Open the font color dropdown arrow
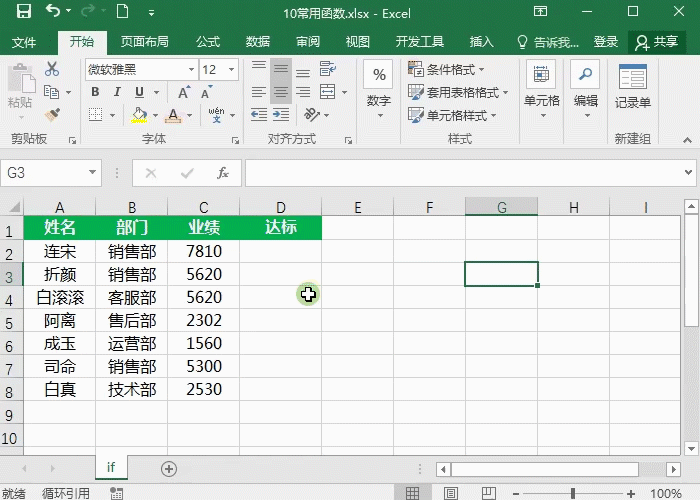The image size is (700, 500). click(x=190, y=116)
